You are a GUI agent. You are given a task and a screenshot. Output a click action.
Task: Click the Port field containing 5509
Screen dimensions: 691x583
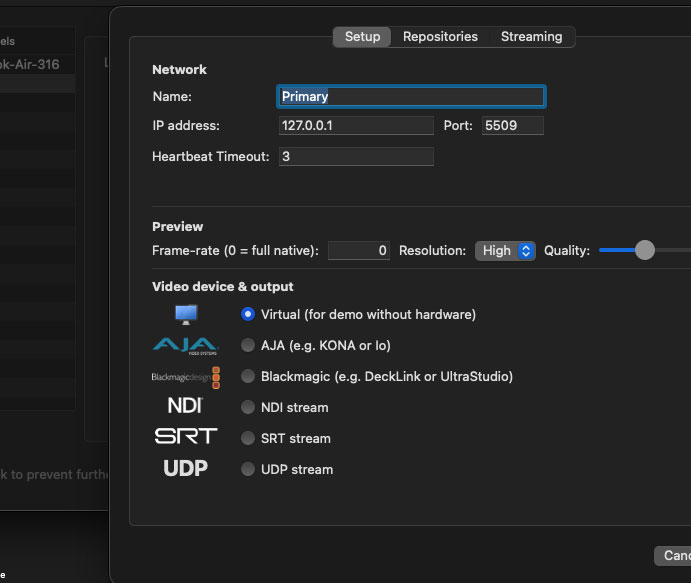point(512,126)
